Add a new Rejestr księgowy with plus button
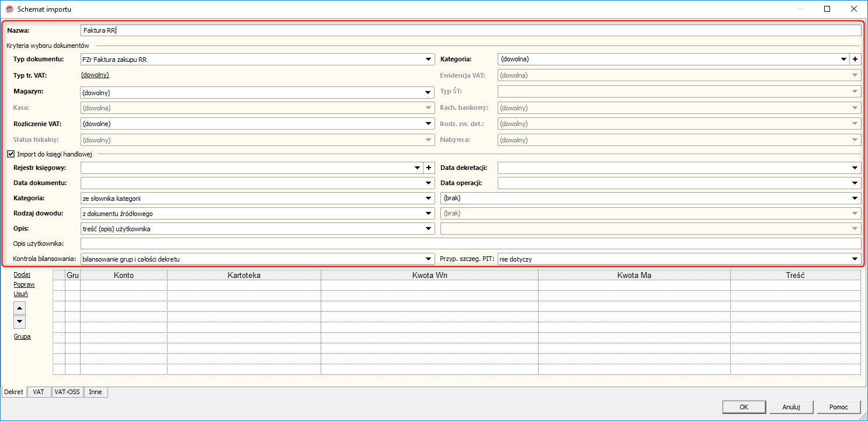This screenshot has height=421, width=868. (x=429, y=168)
